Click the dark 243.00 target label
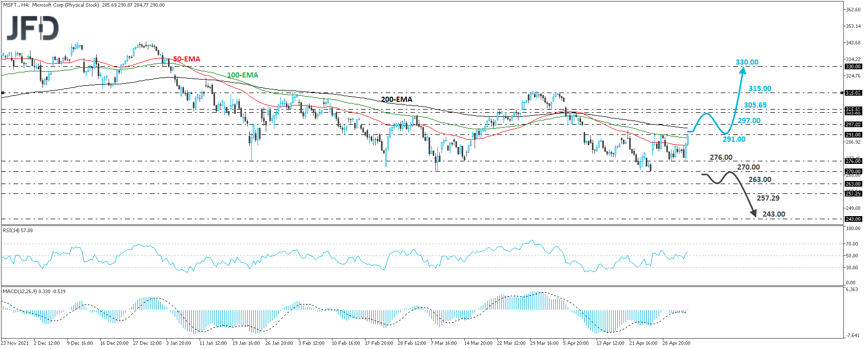 coord(774,214)
